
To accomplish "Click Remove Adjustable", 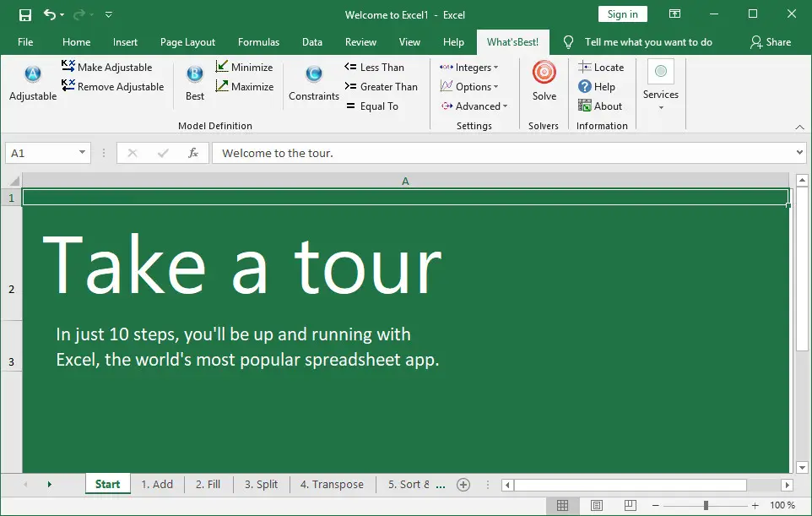I will 112,86.
